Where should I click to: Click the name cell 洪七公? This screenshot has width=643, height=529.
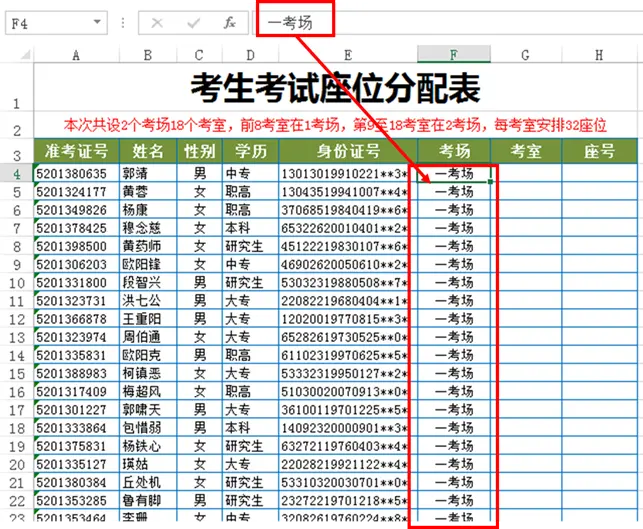[x=148, y=301]
